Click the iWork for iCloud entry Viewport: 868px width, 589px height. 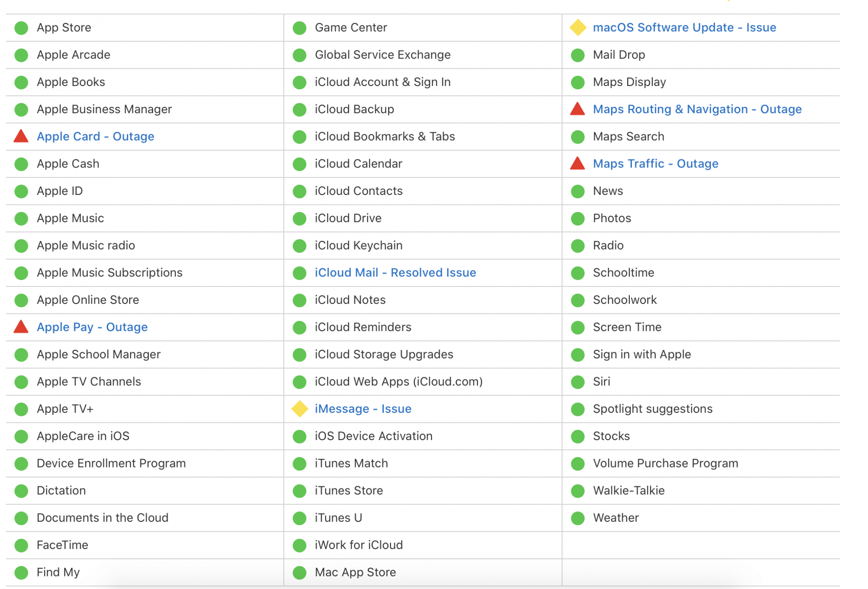point(359,545)
